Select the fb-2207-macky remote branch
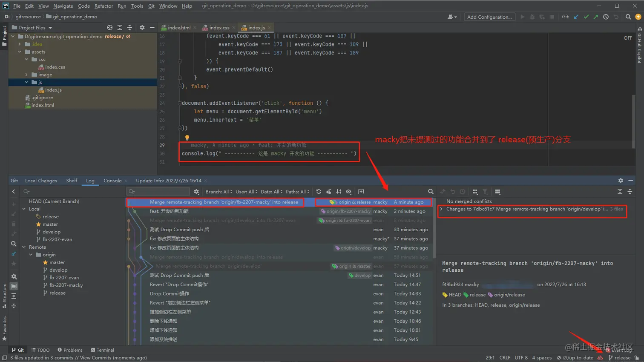Screen dimensions: 644x362 tap(66, 285)
